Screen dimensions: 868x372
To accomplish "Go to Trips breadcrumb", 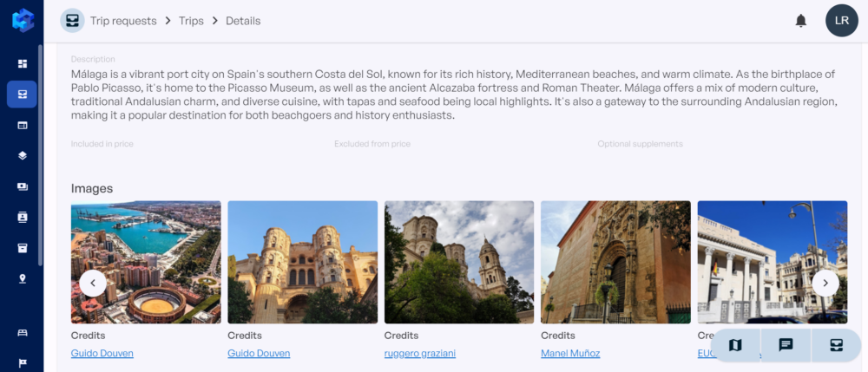I will coord(191,21).
